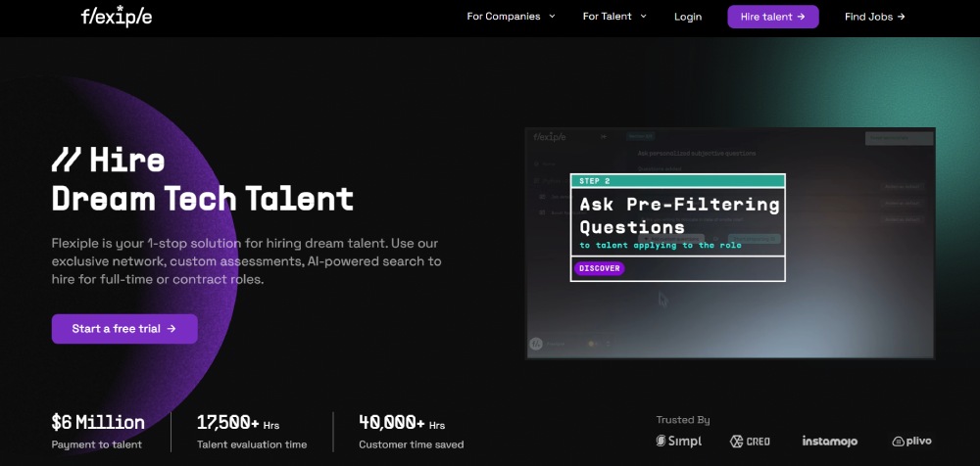Screen dimensions: 980x466
Task: Click the "Talent evaluation time" label
Action: [x=252, y=444]
